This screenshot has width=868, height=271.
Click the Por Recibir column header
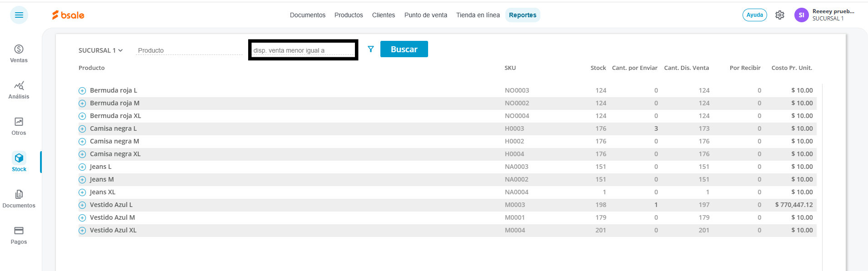click(x=745, y=68)
